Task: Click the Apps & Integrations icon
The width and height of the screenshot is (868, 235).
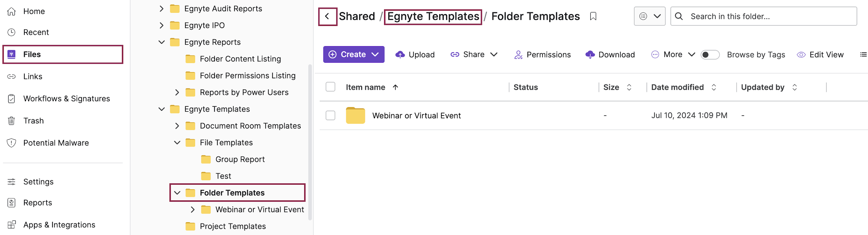Action: 11,225
